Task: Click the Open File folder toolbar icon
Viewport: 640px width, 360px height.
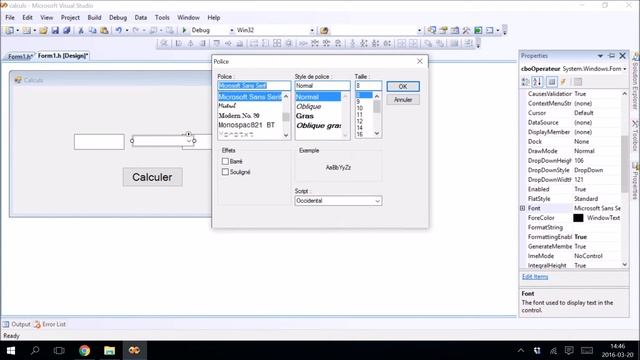Action: pos(44,30)
